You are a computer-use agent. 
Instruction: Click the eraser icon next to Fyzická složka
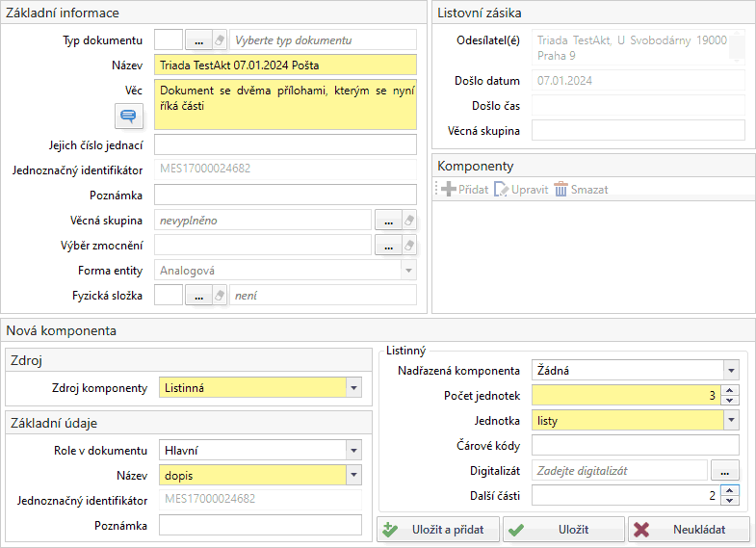tap(220, 296)
